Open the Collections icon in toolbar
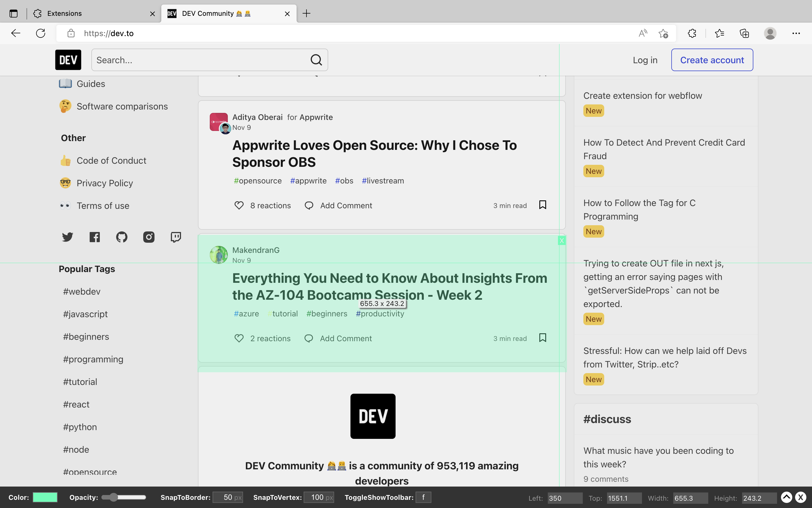The image size is (812, 508). 744,33
